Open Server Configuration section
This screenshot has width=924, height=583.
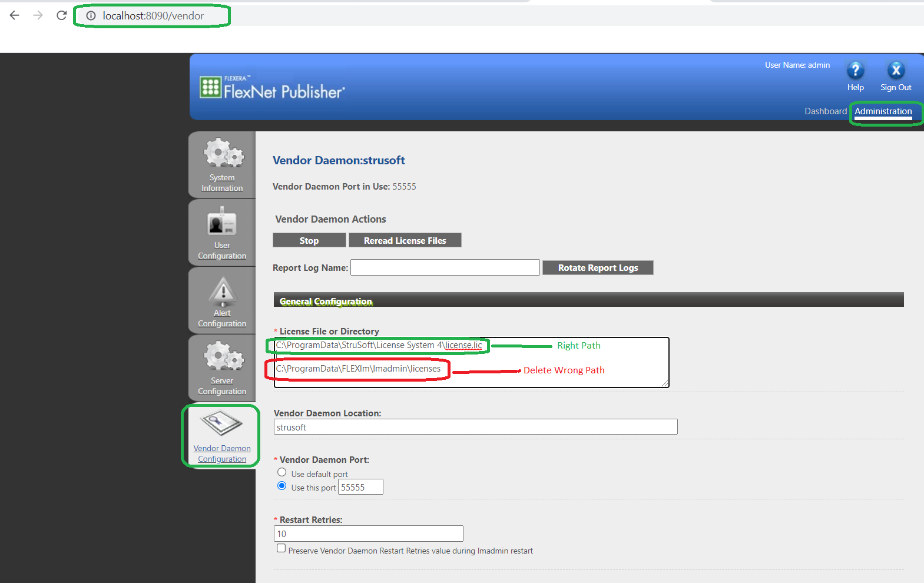[222, 369]
